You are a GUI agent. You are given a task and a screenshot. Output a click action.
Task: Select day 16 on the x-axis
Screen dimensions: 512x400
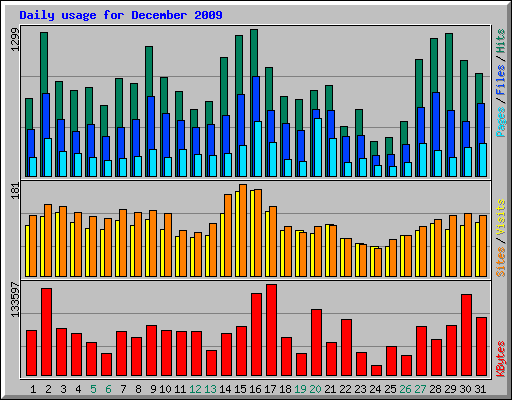pos(255,389)
